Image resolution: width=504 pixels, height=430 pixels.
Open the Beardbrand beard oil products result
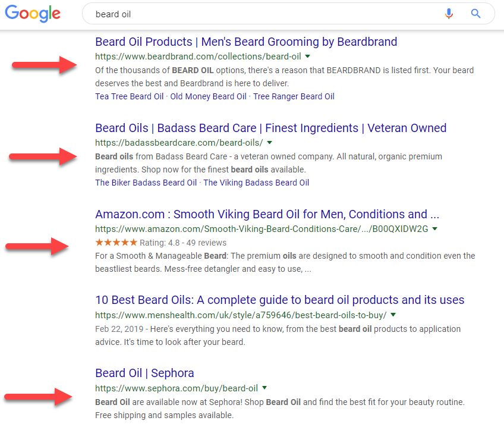pyautogui.click(x=246, y=42)
